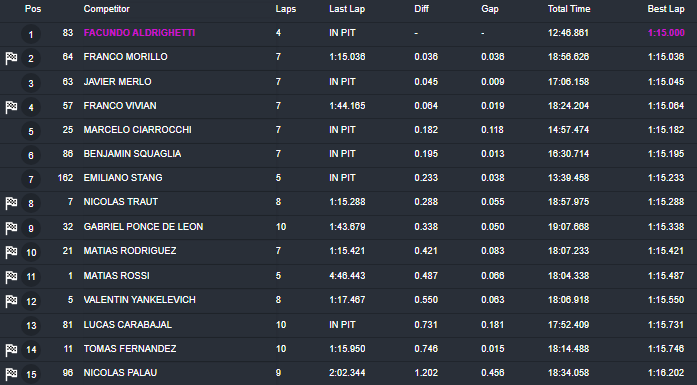Click the checkered flag beside Franco Morillo
The height and width of the screenshot is (385, 697).
click(x=11, y=58)
